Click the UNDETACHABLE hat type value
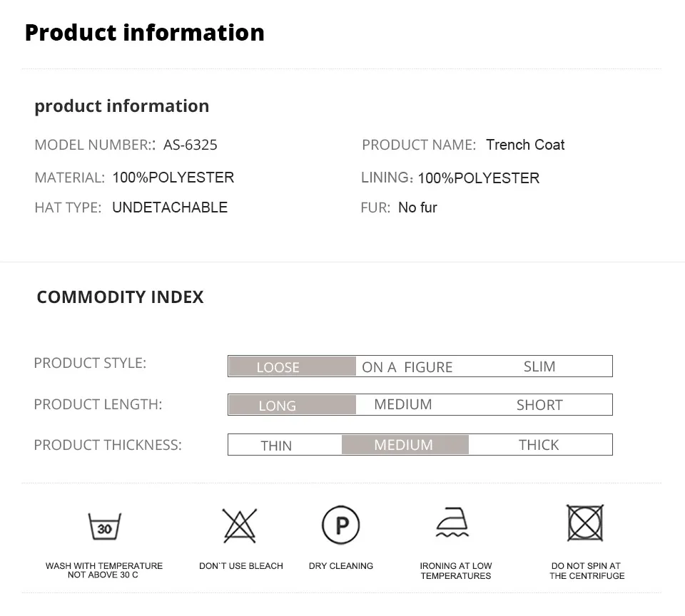The height and width of the screenshot is (616, 685). click(x=170, y=207)
